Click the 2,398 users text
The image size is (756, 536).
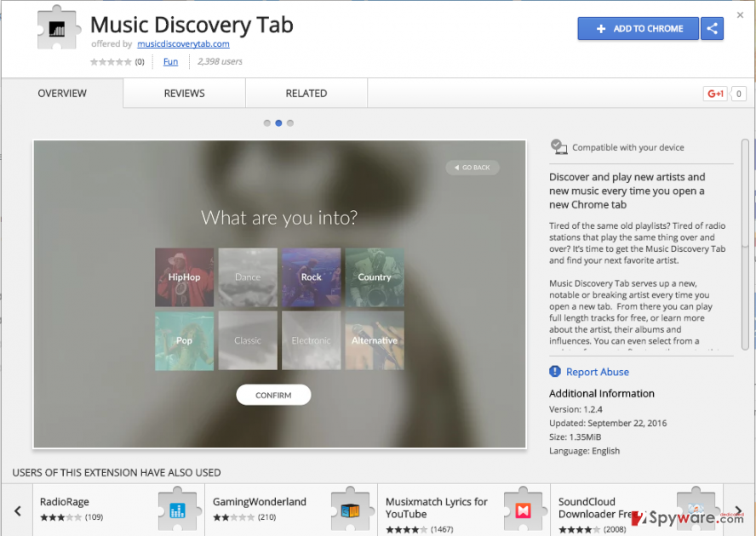220,62
